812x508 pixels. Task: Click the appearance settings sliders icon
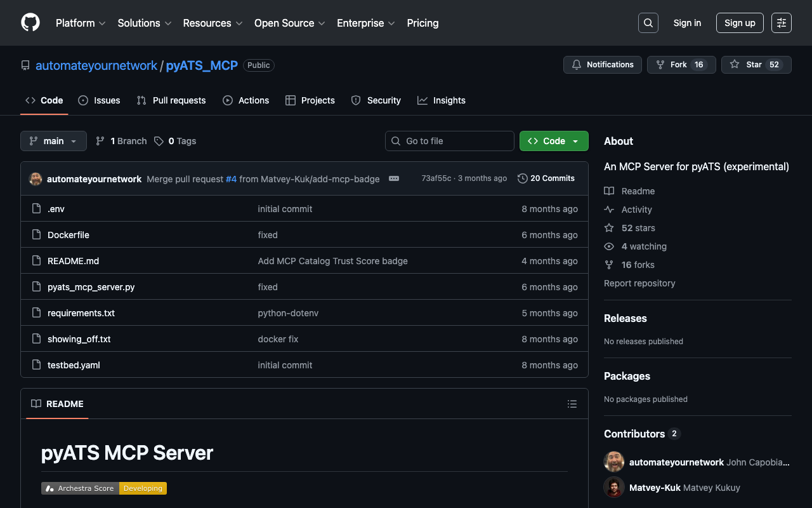[x=781, y=23]
